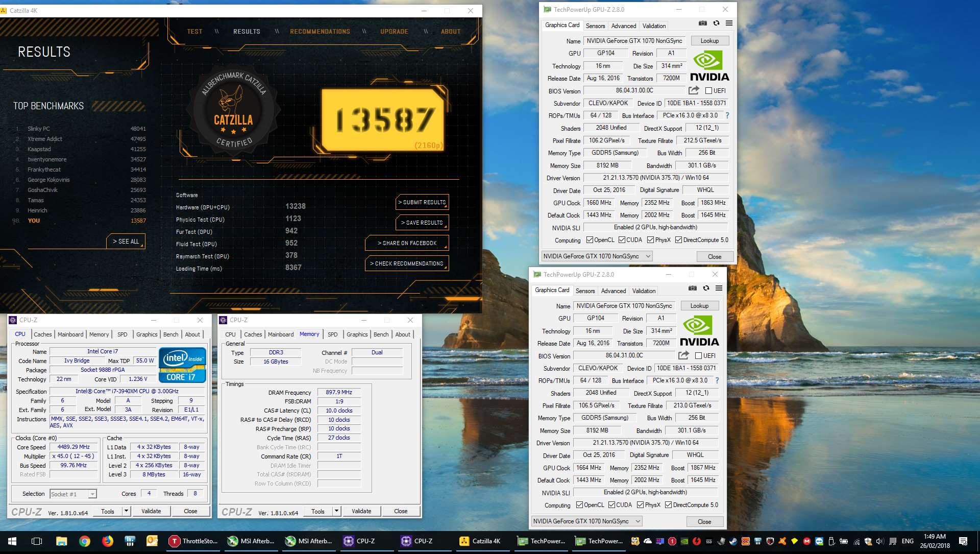Select YOU row in top benchmarks

pos(80,221)
